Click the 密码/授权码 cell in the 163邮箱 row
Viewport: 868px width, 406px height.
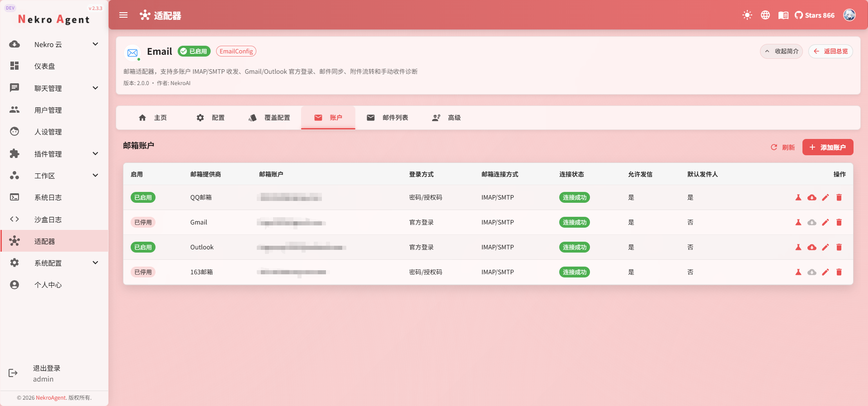(425, 272)
